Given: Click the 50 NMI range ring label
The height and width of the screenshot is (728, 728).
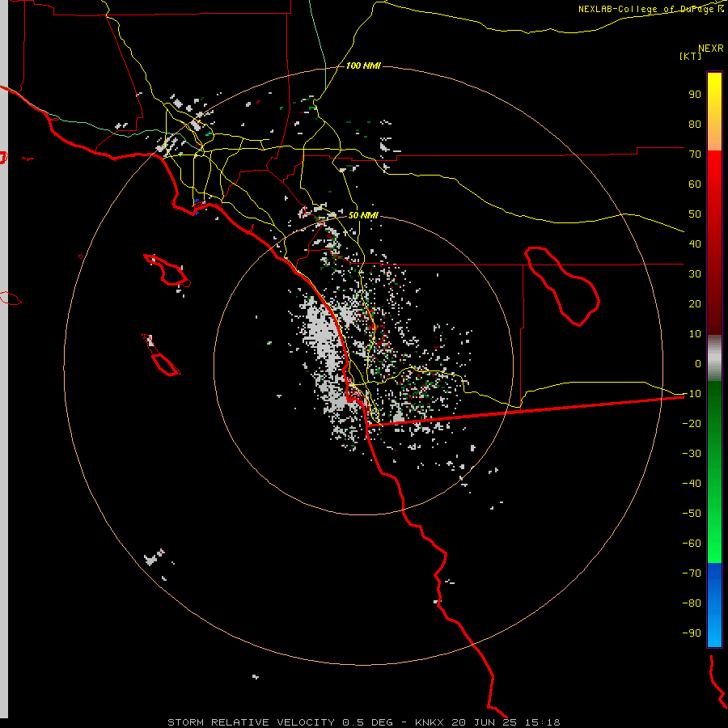Looking at the screenshot, I should [363, 215].
